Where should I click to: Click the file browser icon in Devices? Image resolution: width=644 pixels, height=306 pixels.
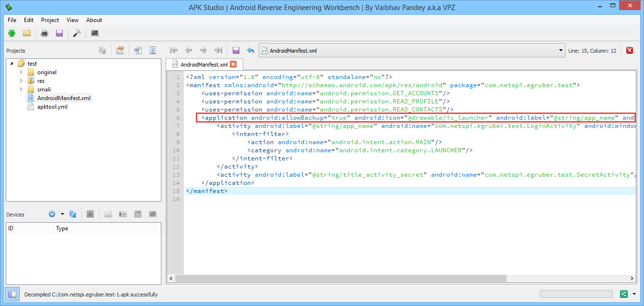click(108, 214)
